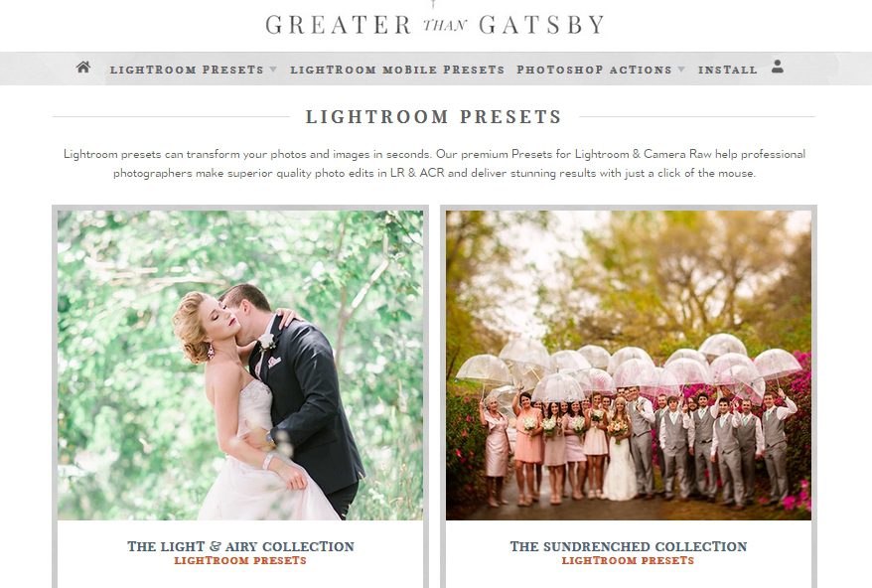Expand the Lightroom Presets dropdown arrow
This screenshot has height=588, width=872.
[x=273, y=70]
